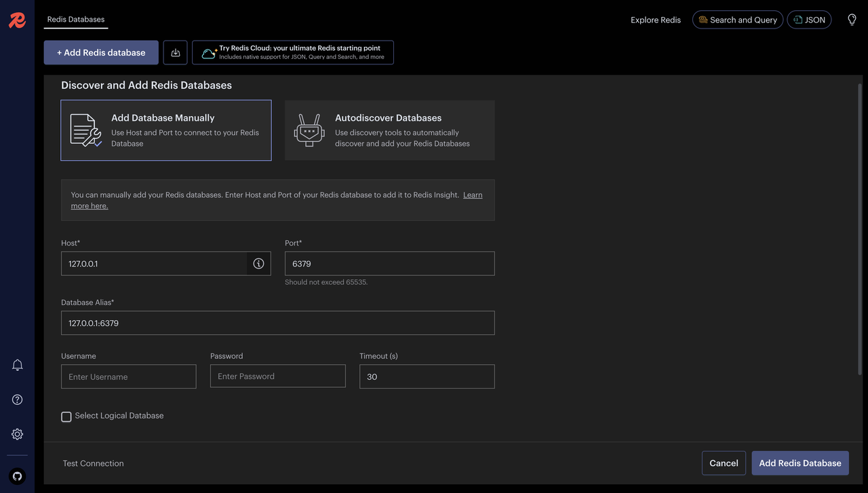
Task: Open the JSON guide pill
Action: [809, 20]
